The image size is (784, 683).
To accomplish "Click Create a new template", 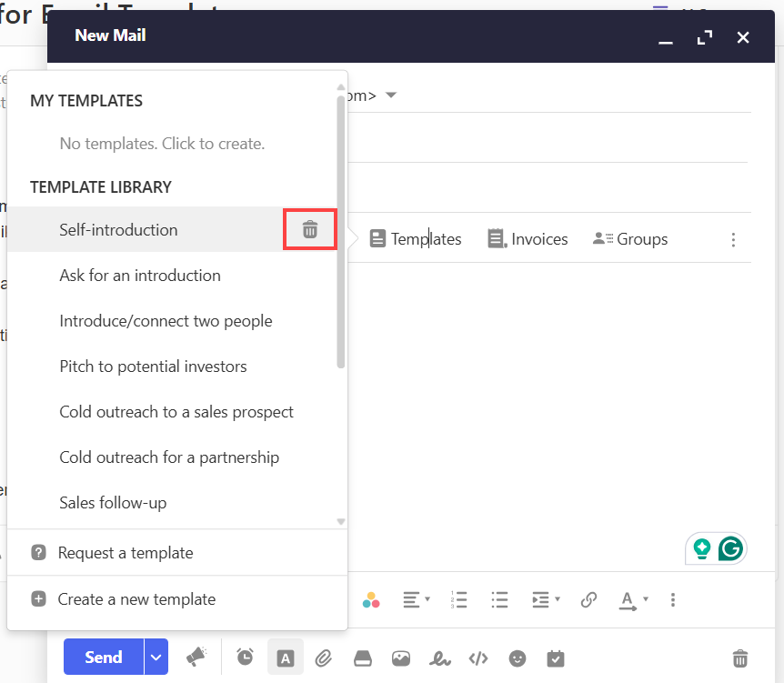I will coord(177,599).
